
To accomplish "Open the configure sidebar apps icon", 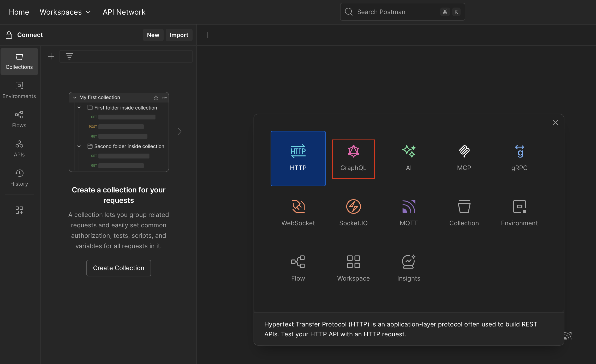I will point(19,210).
